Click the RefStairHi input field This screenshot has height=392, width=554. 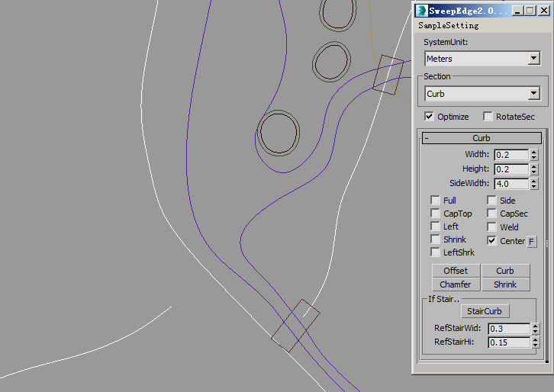click(509, 342)
